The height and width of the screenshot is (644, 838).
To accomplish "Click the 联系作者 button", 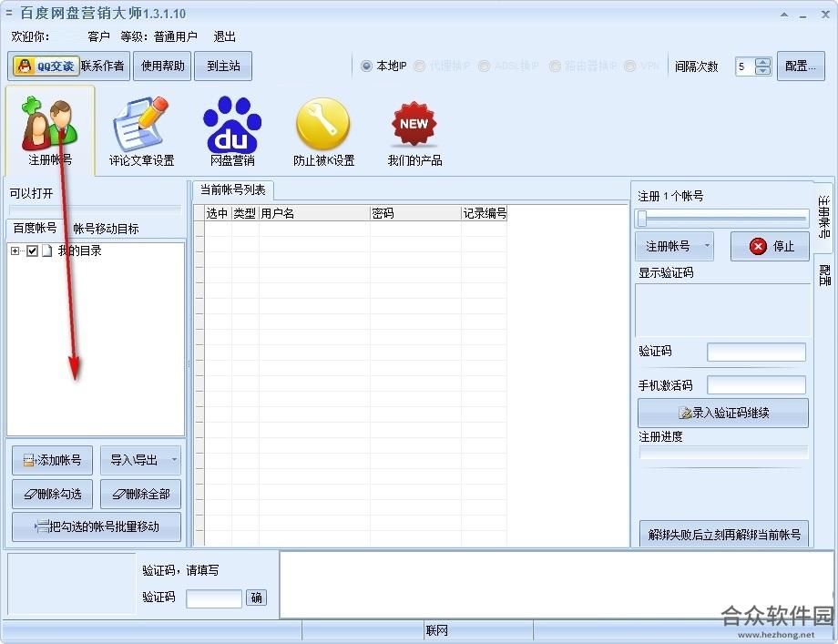I will click(103, 66).
